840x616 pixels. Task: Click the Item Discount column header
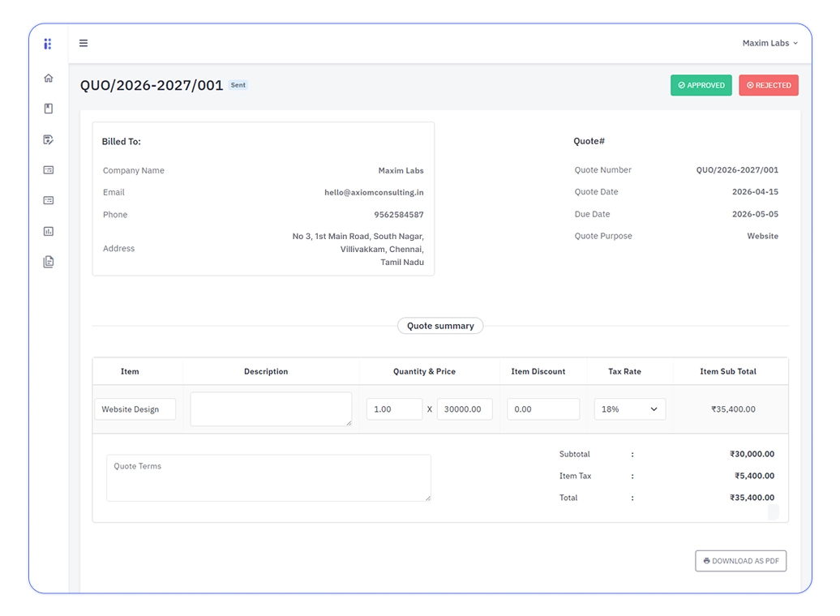538,371
